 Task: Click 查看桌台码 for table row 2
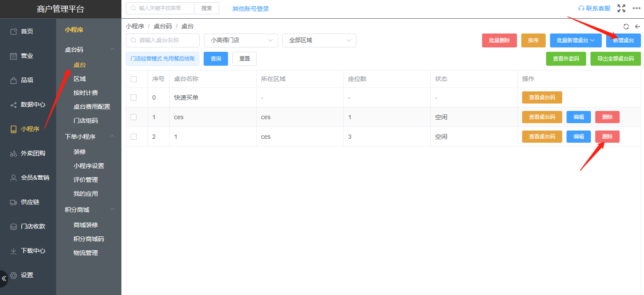click(542, 137)
